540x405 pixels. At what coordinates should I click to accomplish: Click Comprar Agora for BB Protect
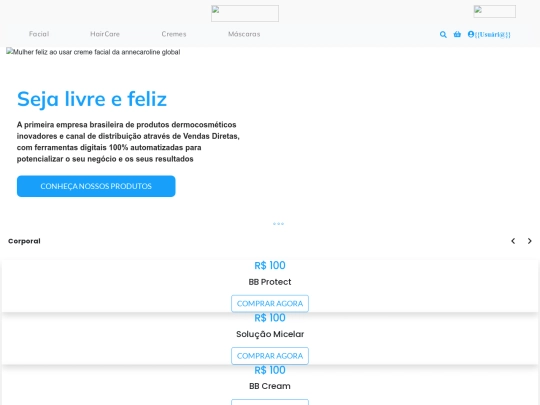pyautogui.click(x=270, y=303)
